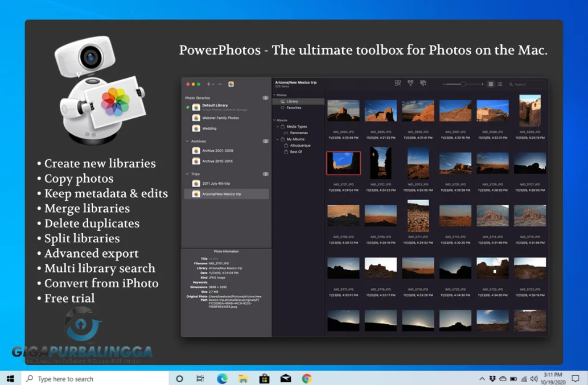
Task: Select thumbnail IMG_5711.JPG
Action: [418, 216]
